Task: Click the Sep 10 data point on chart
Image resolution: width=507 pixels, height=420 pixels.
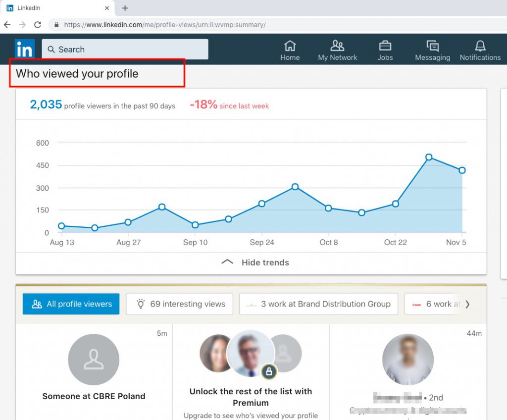Action: pos(195,225)
